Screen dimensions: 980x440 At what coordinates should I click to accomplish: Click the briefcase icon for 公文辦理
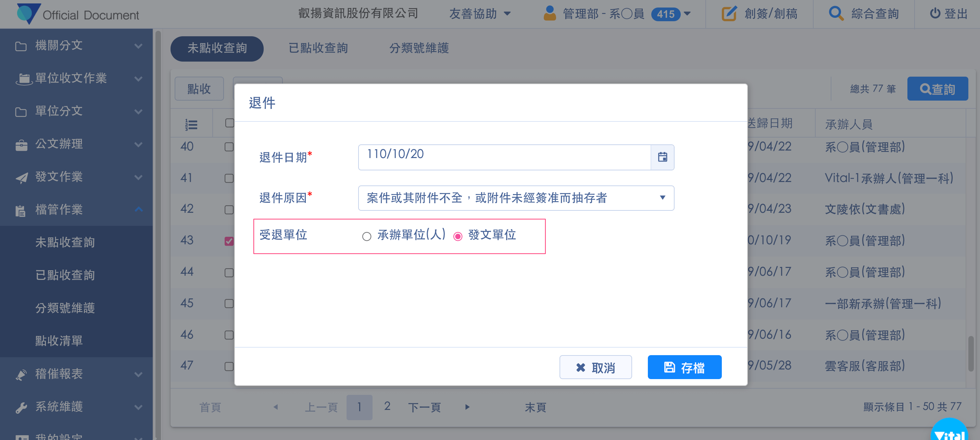[21, 145]
